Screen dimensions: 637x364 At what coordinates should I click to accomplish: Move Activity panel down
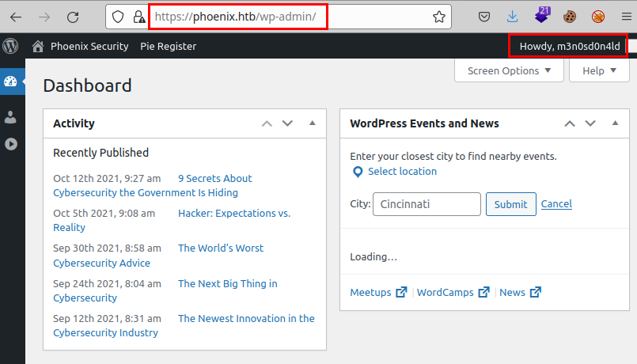click(x=287, y=123)
